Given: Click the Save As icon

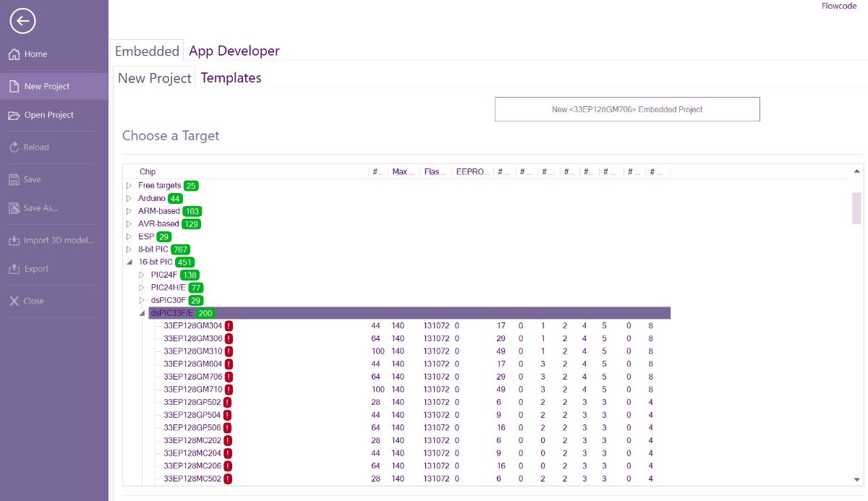Looking at the screenshot, I should [x=14, y=208].
